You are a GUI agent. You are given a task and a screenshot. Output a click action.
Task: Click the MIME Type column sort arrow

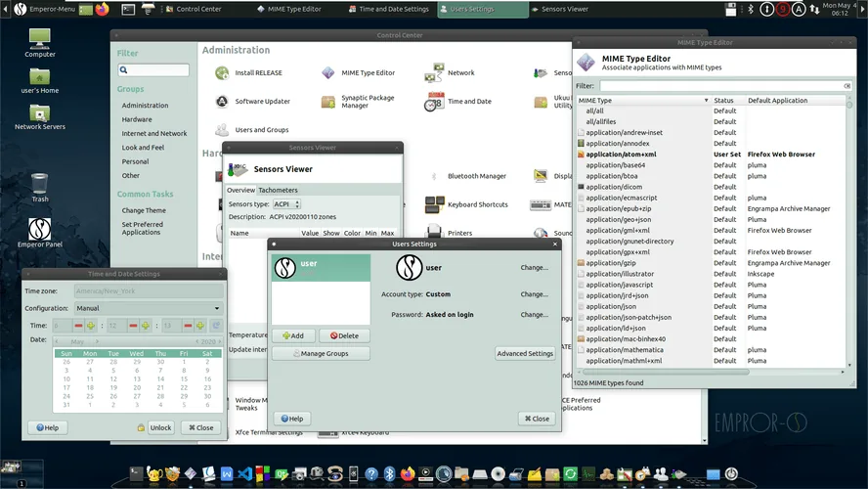coord(706,101)
